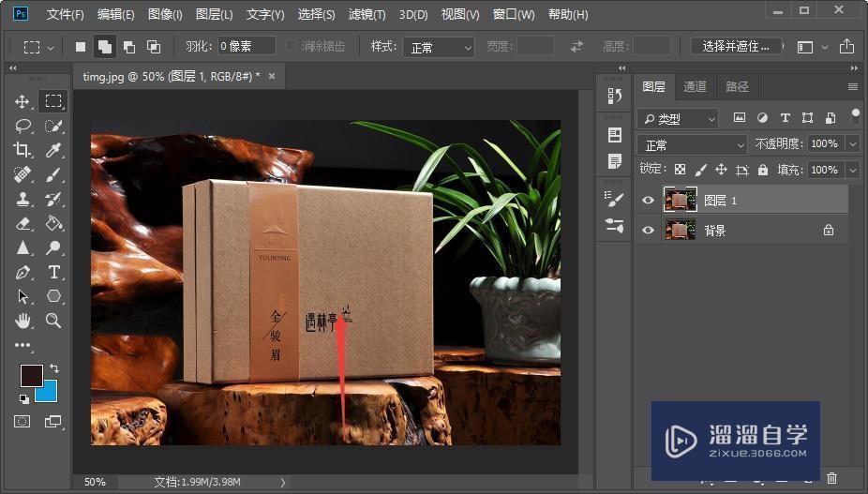
Task: Click the 羽化 value input field
Action: pyautogui.click(x=247, y=46)
